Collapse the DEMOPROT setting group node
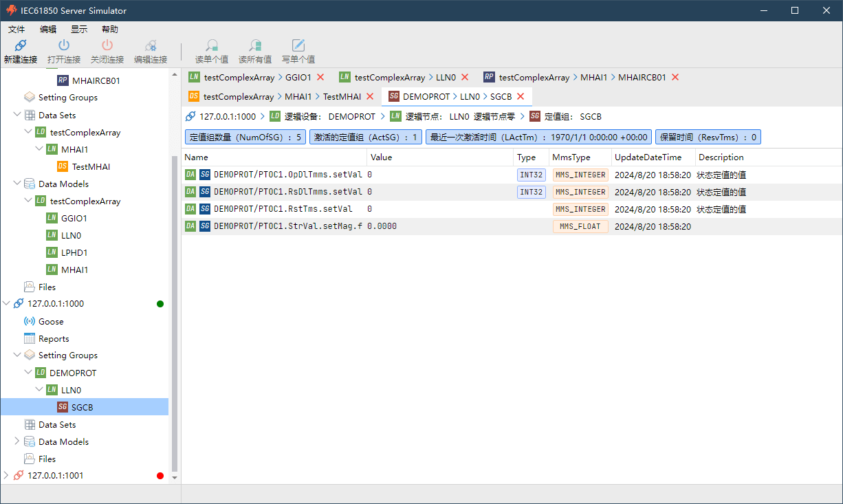Viewport: 843px width, 504px height. tap(28, 373)
